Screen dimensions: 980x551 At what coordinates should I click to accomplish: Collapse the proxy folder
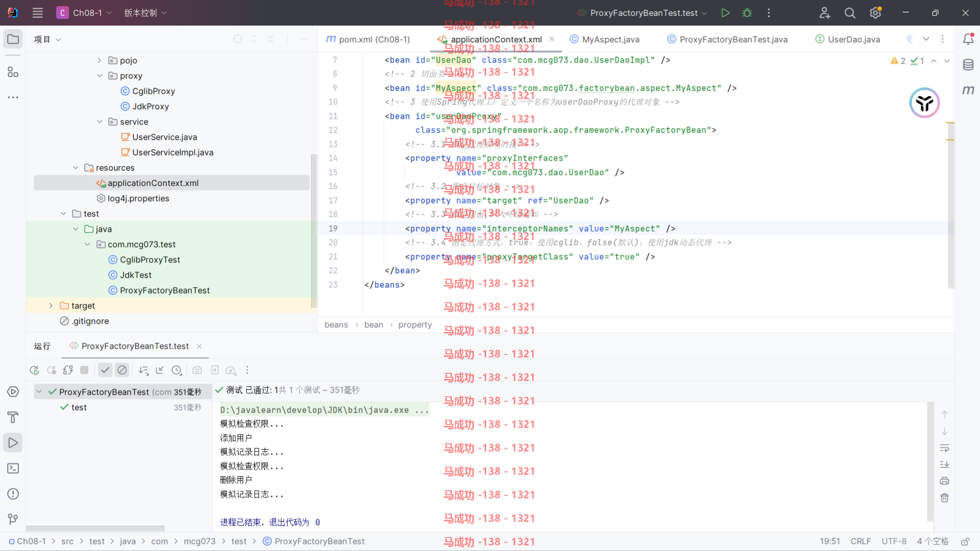100,76
